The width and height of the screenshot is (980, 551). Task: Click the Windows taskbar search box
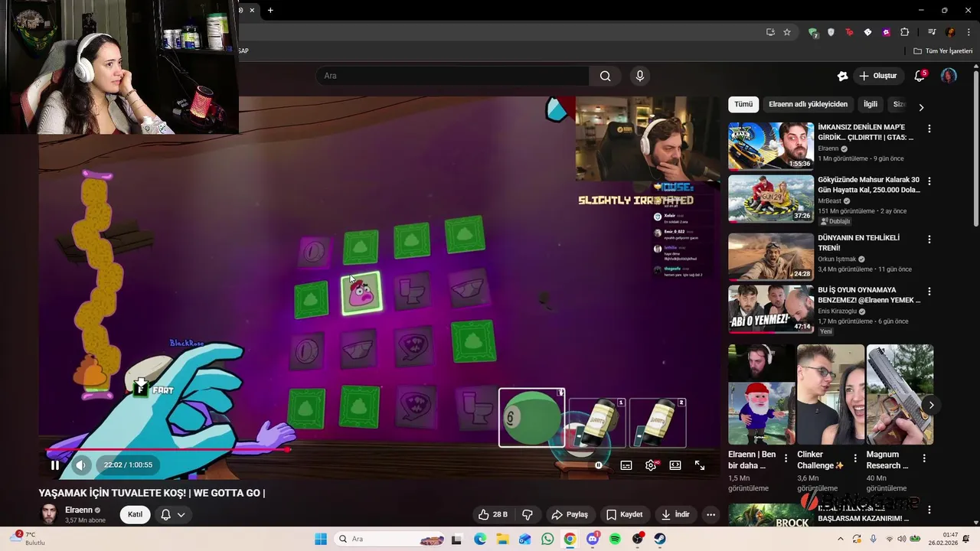click(390, 539)
